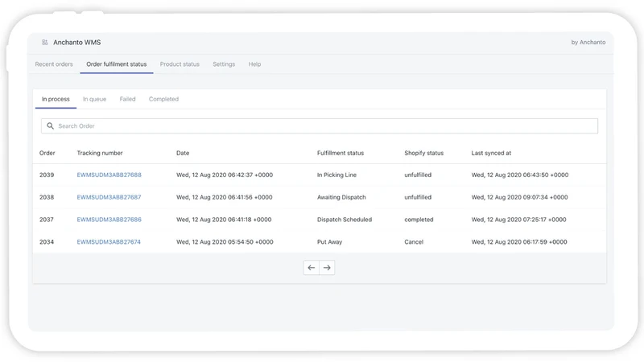The width and height of the screenshot is (644, 362).
Task: Click date 06:41:56 of order 2038
Action: tap(225, 197)
